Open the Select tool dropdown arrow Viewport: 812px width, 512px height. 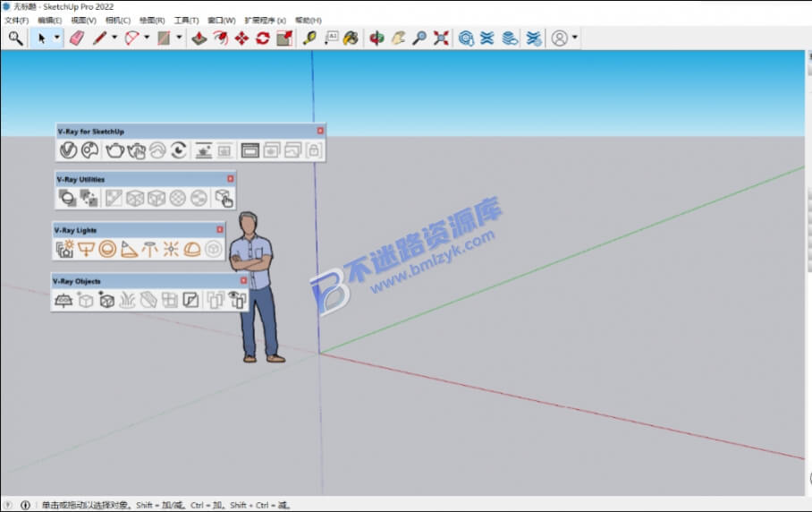pyautogui.click(x=57, y=38)
